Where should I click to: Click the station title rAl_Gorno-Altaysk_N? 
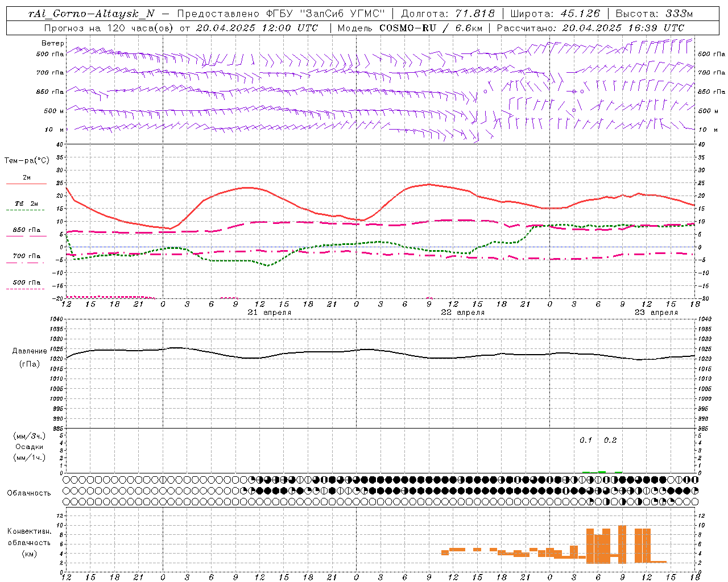click(x=91, y=14)
